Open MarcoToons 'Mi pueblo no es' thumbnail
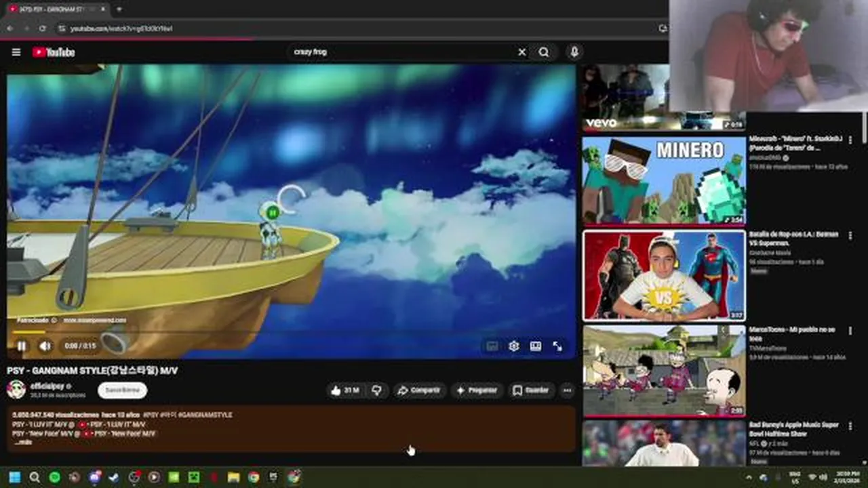 coord(664,371)
